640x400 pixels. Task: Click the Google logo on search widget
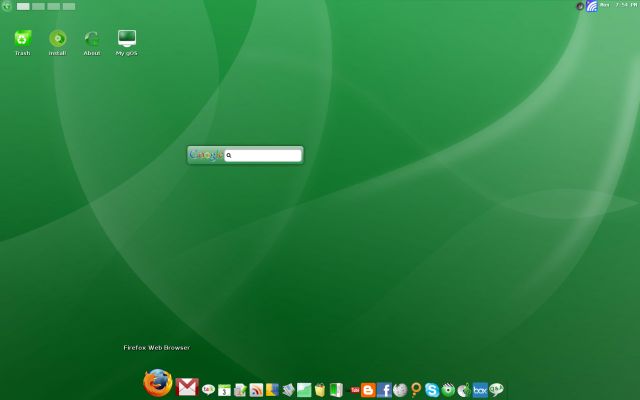tap(206, 155)
